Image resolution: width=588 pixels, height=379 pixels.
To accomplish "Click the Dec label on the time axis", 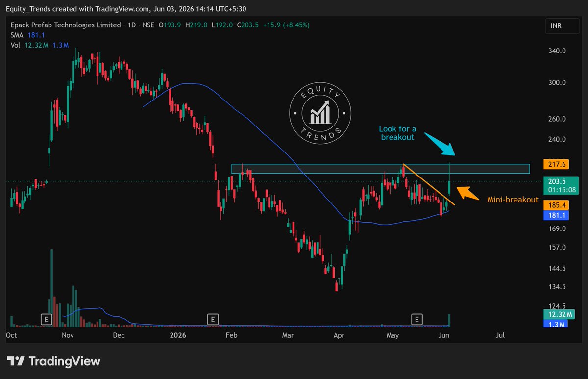I will click(x=119, y=336).
